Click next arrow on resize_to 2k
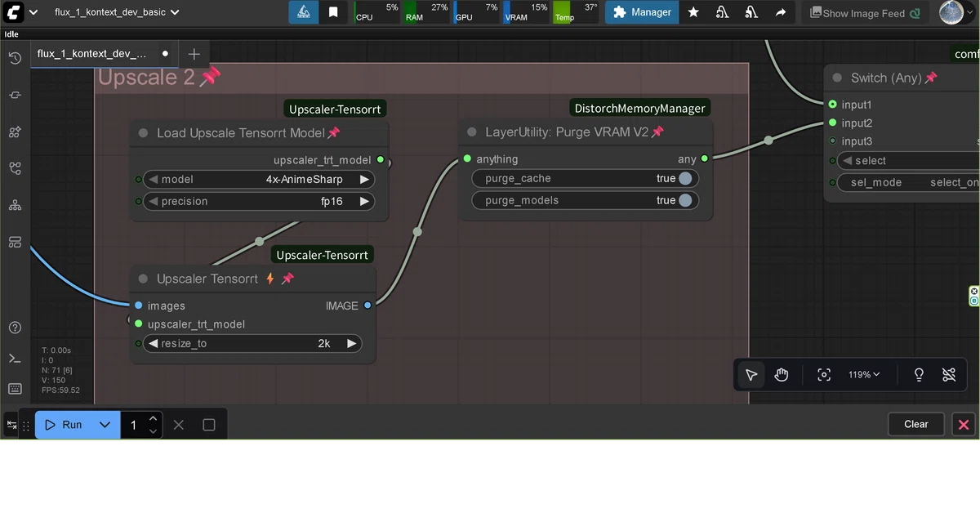Screen dimensions: 980x531 tap(351, 344)
